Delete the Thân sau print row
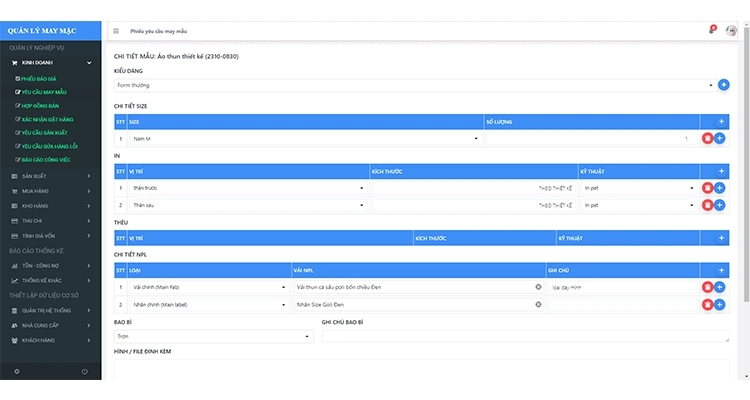750x400 pixels. pyautogui.click(x=707, y=204)
